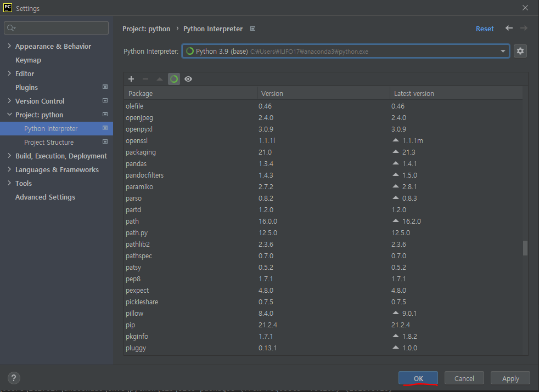
Task: Select the openpyxl package row
Action: point(323,129)
